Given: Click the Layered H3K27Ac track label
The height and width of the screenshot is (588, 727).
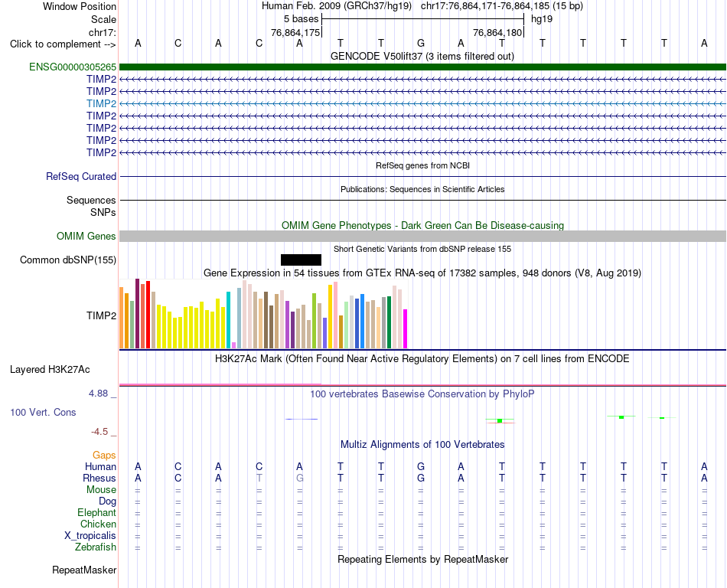Looking at the screenshot, I should (50, 370).
